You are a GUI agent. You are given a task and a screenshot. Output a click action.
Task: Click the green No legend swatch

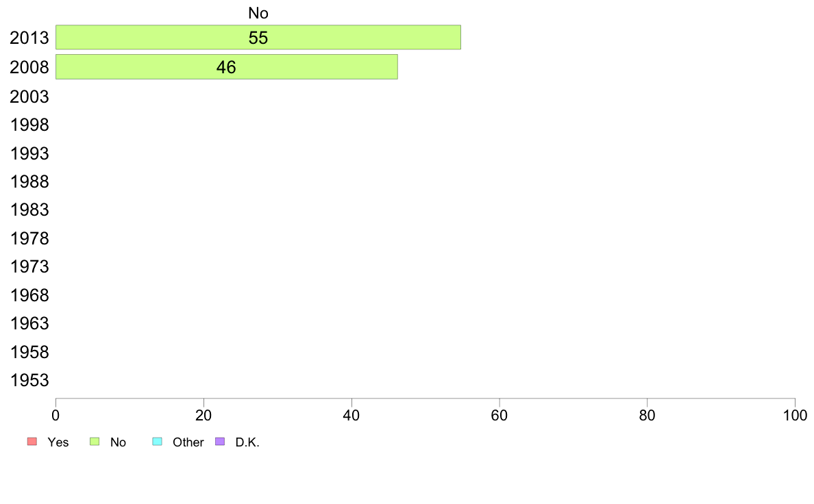95,441
